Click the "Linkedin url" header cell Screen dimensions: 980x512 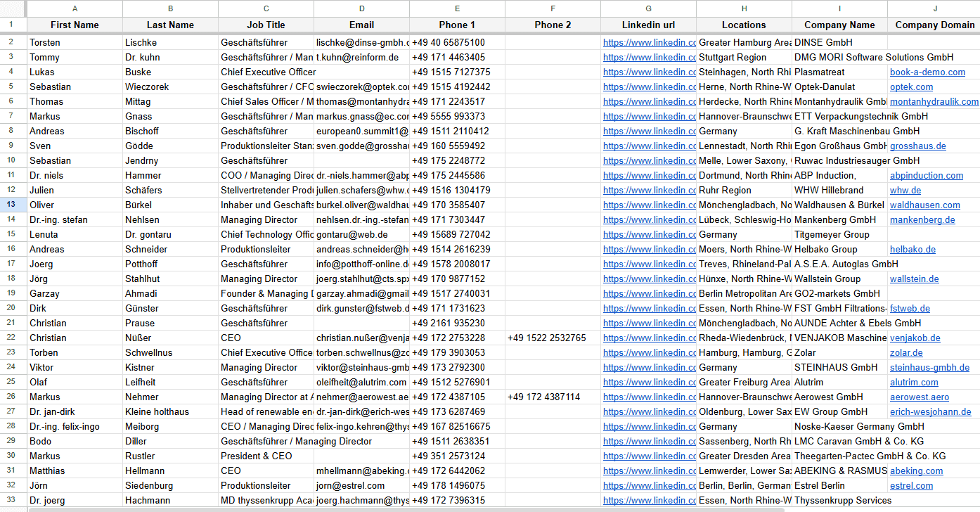click(648, 25)
